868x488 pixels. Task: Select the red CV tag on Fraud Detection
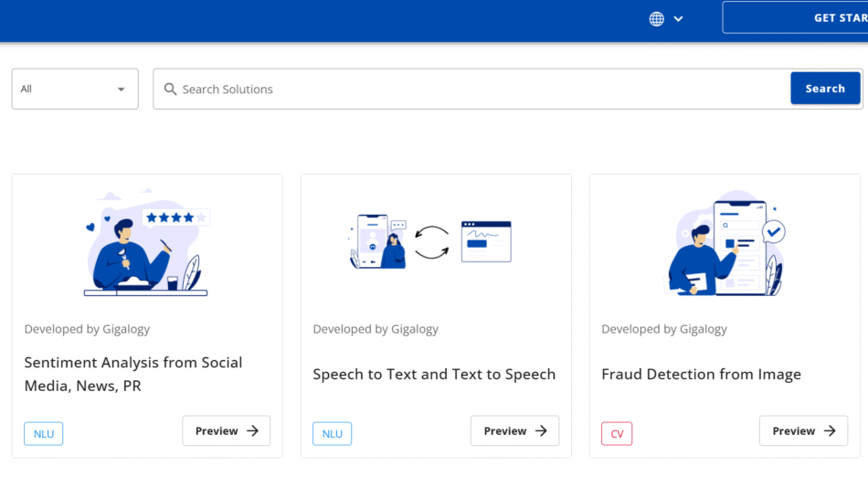(617, 433)
